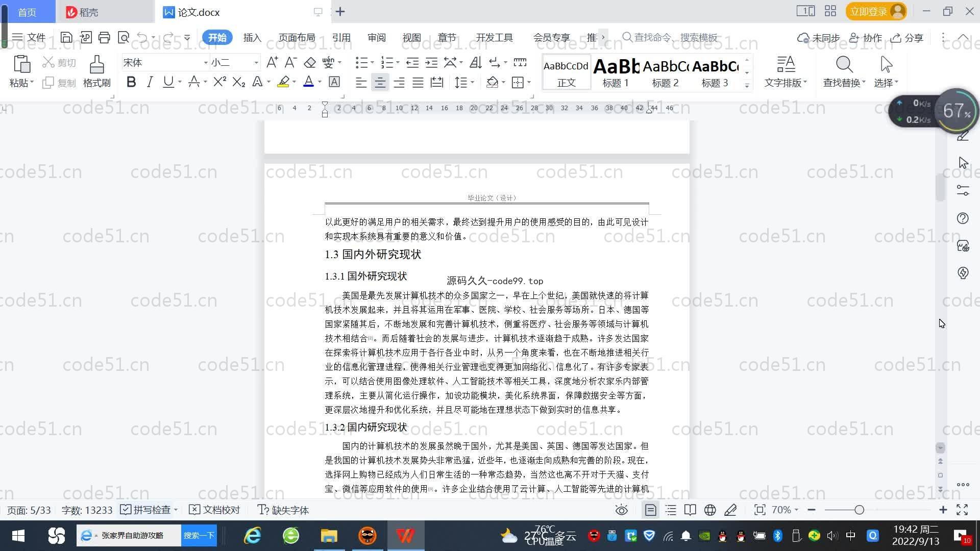Click the Save icon in quick toolbar
Screen dimensions: 980x551
point(66,37)
